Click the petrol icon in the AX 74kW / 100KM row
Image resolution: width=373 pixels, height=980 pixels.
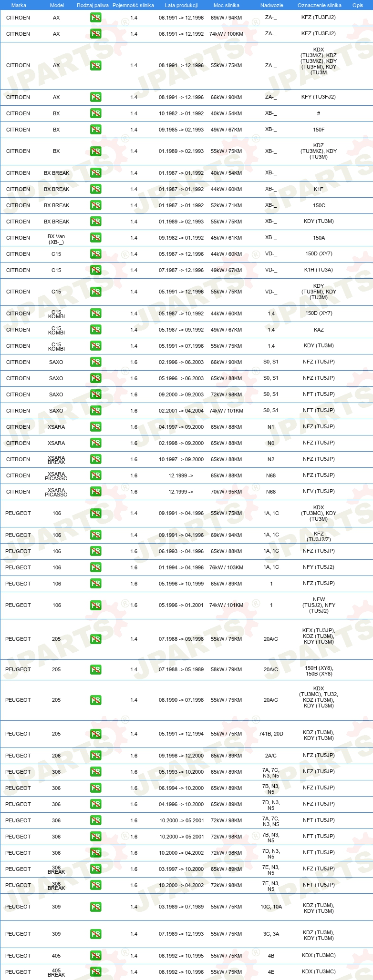coord(95,34)
